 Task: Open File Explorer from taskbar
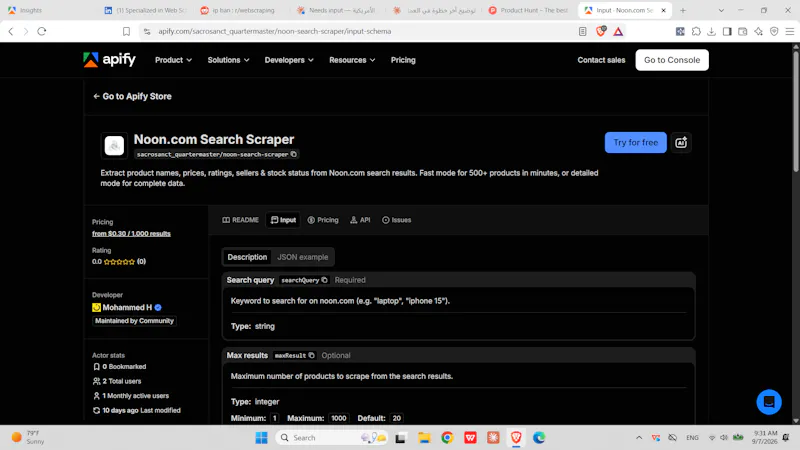coord(424,438)
